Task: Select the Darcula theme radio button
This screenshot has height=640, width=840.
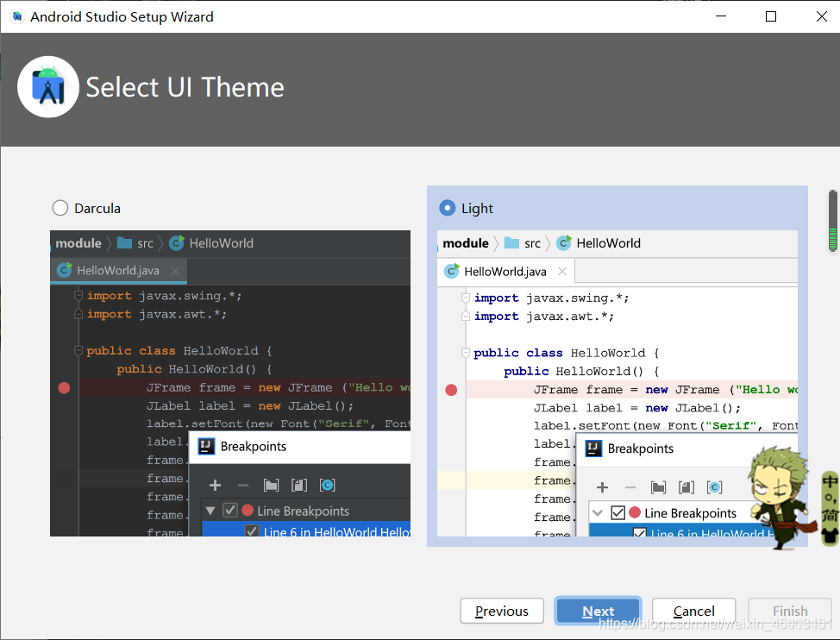Action: tap(60, 208)
